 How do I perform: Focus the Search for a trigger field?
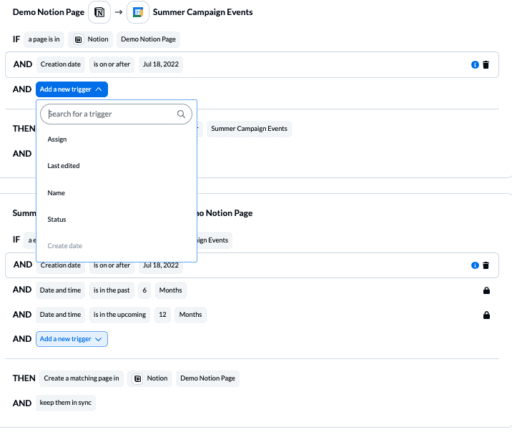(116, 114)
